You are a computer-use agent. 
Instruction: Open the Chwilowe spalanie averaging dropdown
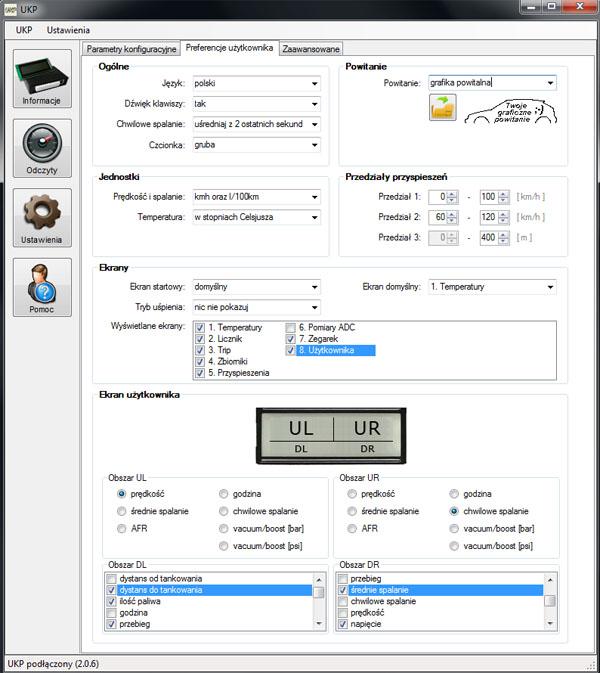point(256,124)
